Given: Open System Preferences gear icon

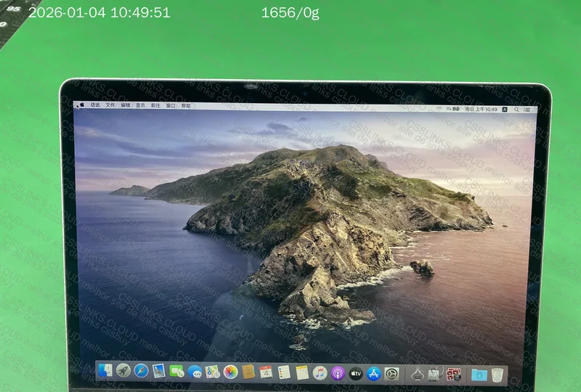Looking at the screenshot, I should click(391, 375).
